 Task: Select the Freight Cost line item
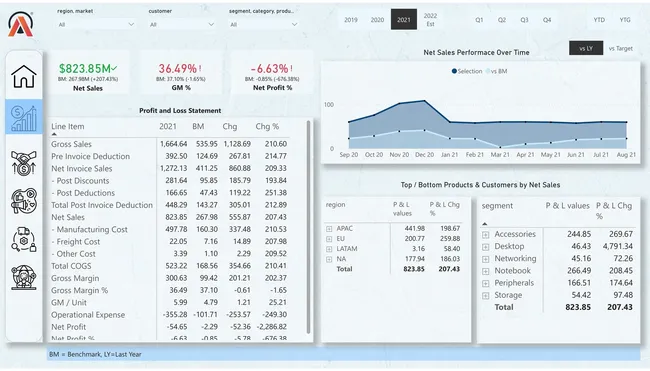[x=75, y=242]
